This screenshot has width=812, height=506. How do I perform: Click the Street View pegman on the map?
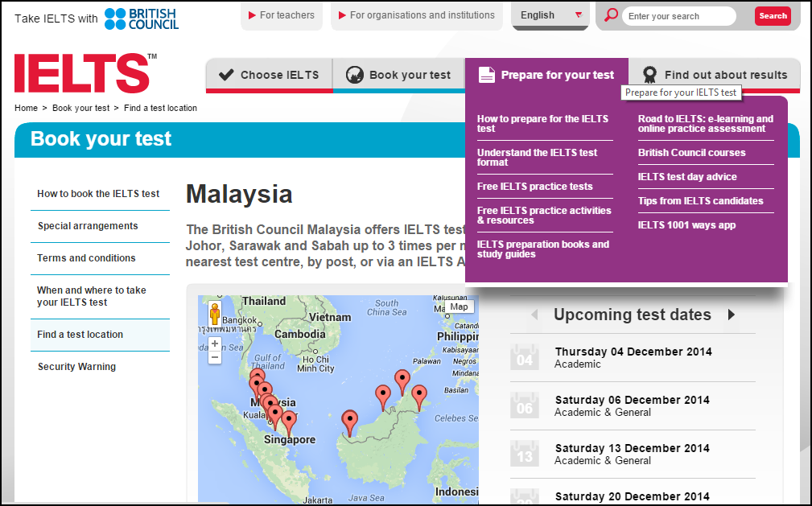point(215,314)
